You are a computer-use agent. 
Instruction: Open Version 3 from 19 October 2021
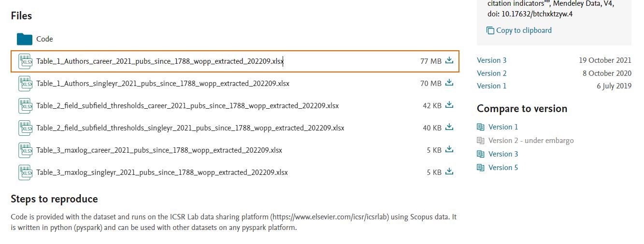pos(492,60)
